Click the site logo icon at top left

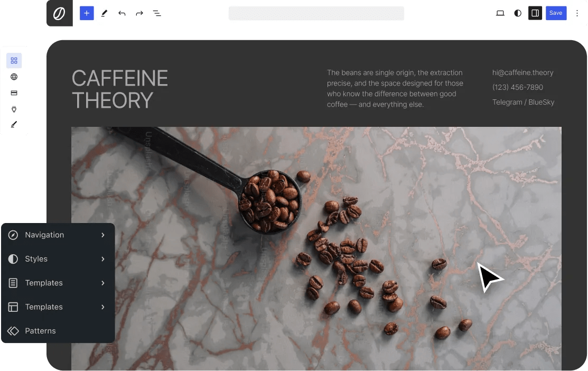pos(60,13)
